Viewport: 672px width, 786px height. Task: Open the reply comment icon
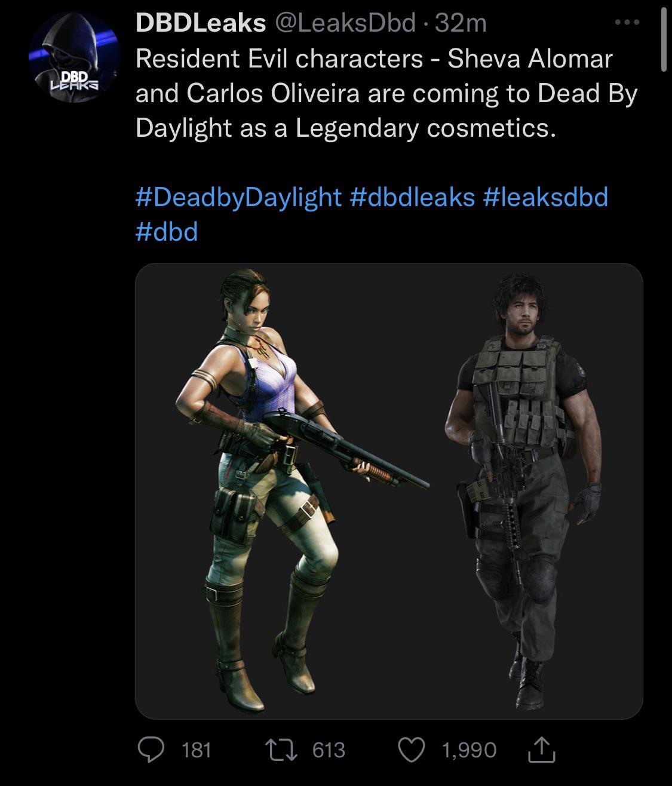click(x=152, y=749)
